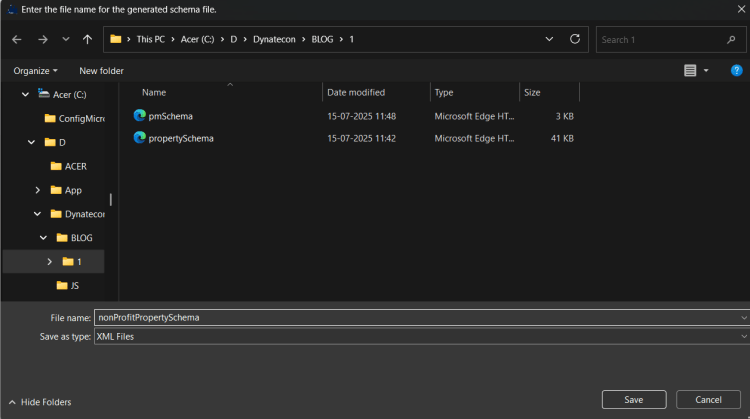
Task: Collapse the Hide Folders panel
Action: point(40,402)
